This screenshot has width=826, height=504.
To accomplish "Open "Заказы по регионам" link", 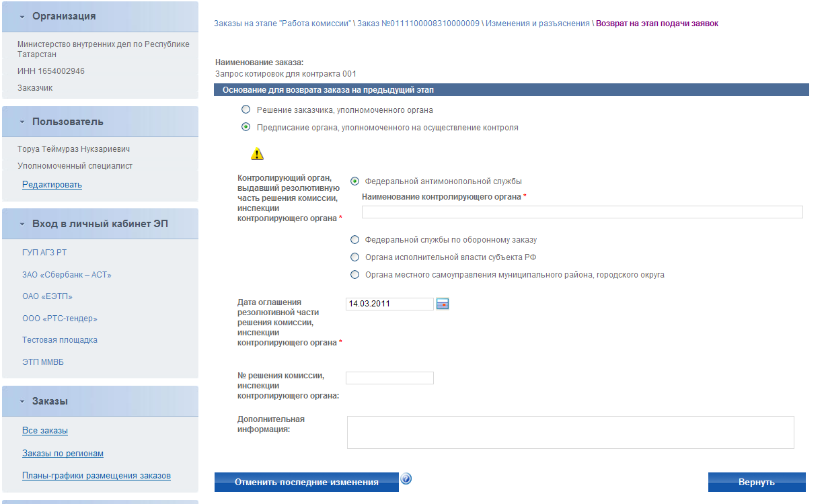I will pos(63,454).
